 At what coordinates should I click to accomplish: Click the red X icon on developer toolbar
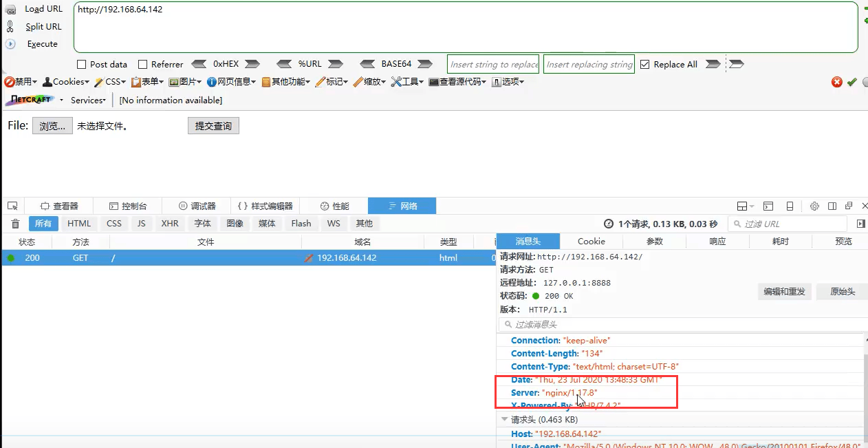coord(837,82)
